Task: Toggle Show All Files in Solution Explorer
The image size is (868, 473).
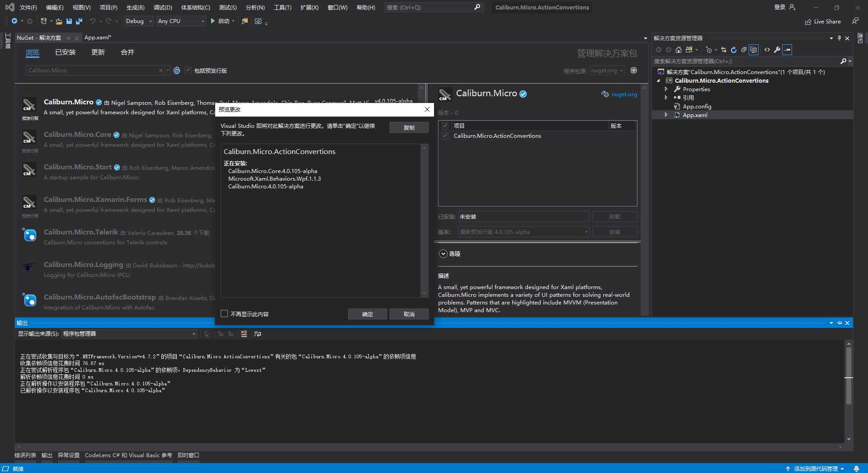Action: pyautogui.click(x=754, y=50)
